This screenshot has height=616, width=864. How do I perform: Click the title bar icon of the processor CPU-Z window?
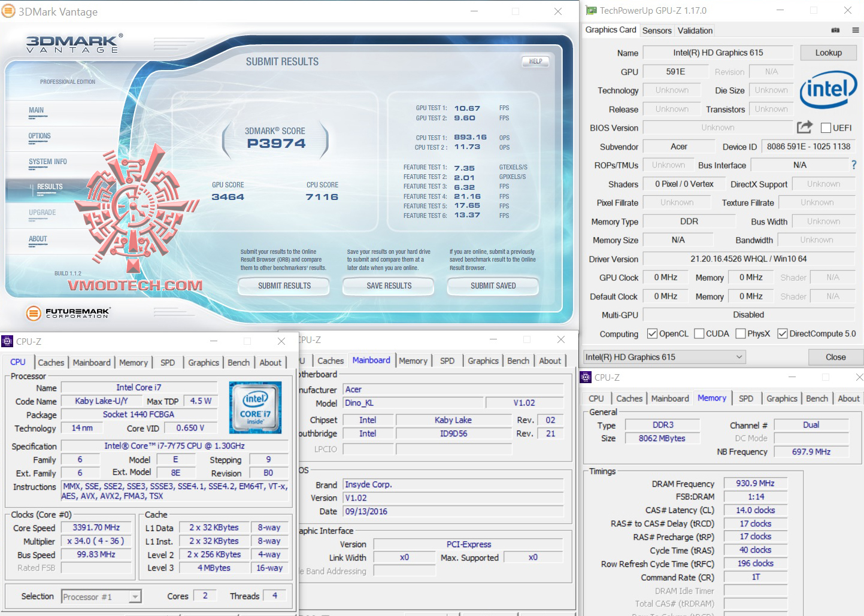pyautogui.click(x=7, y=341)
